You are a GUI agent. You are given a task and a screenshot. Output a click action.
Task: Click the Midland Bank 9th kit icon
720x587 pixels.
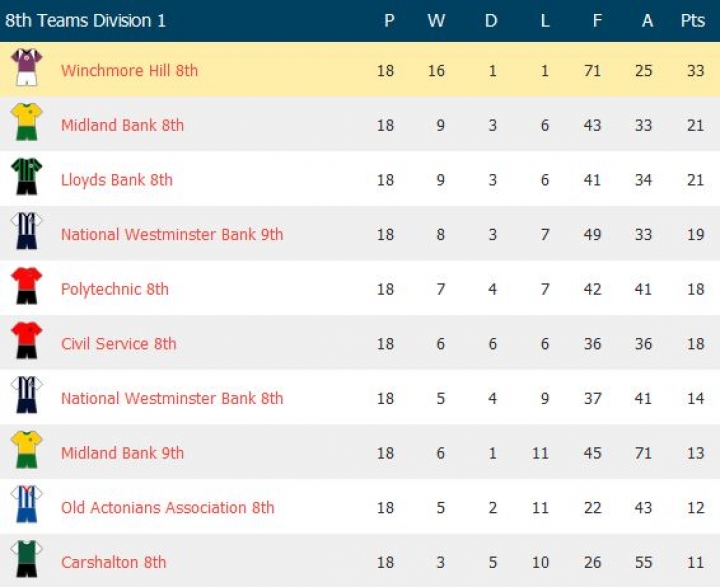click(x=26, y=450)
